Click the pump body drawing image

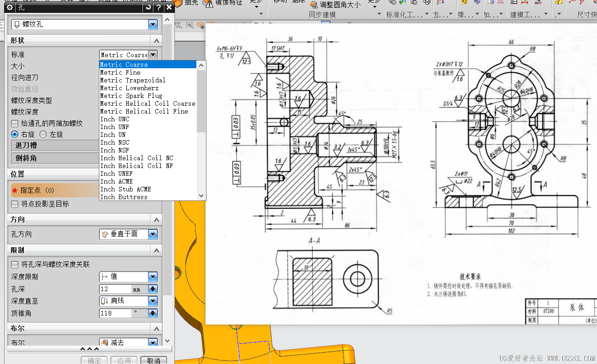[x=401, y=174]
